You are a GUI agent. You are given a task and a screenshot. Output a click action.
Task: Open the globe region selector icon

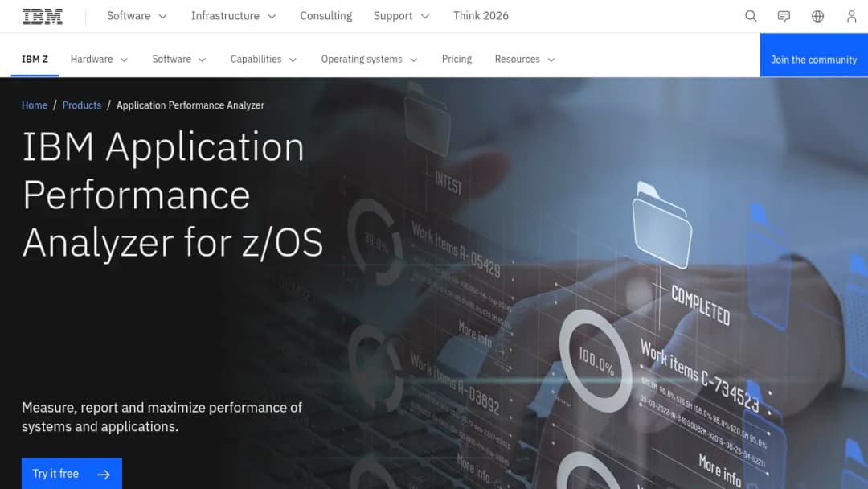click(x=817, y=16)
